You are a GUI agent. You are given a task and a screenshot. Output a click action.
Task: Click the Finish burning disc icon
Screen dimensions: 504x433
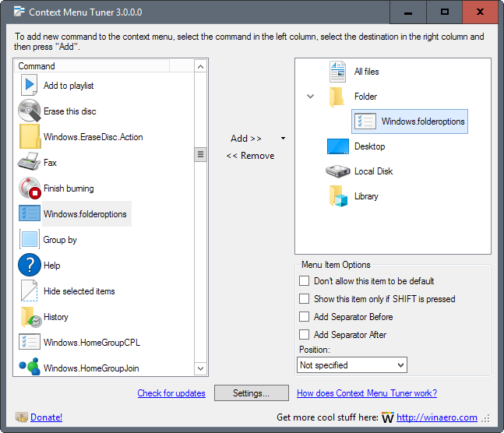[30, 188]
